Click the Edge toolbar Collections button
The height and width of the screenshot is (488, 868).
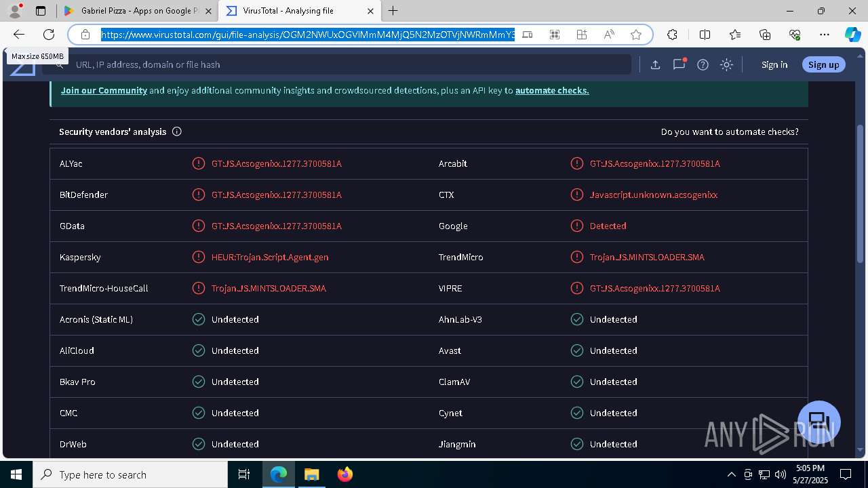point(765,35)
